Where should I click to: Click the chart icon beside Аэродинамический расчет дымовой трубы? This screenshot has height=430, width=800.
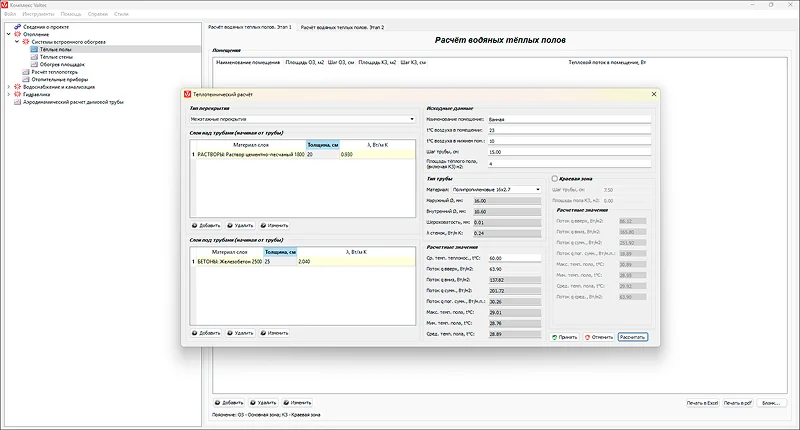18,102
